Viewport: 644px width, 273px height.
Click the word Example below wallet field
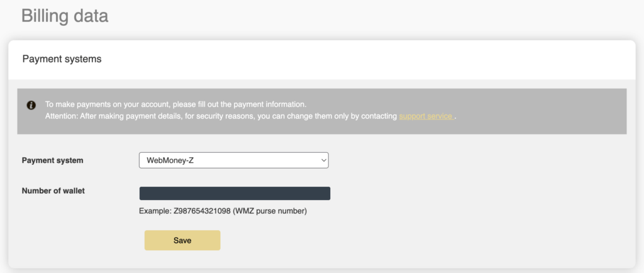click(154, 211)
